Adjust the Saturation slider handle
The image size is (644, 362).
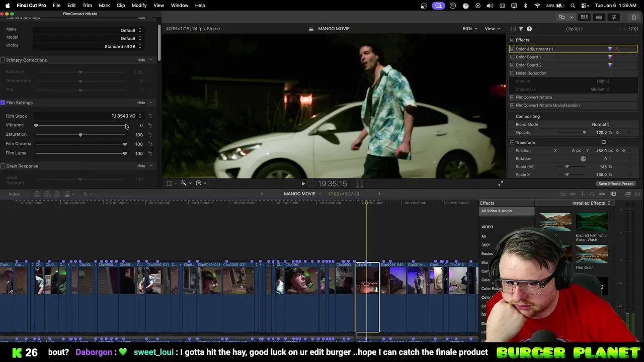tap(80, 135)
